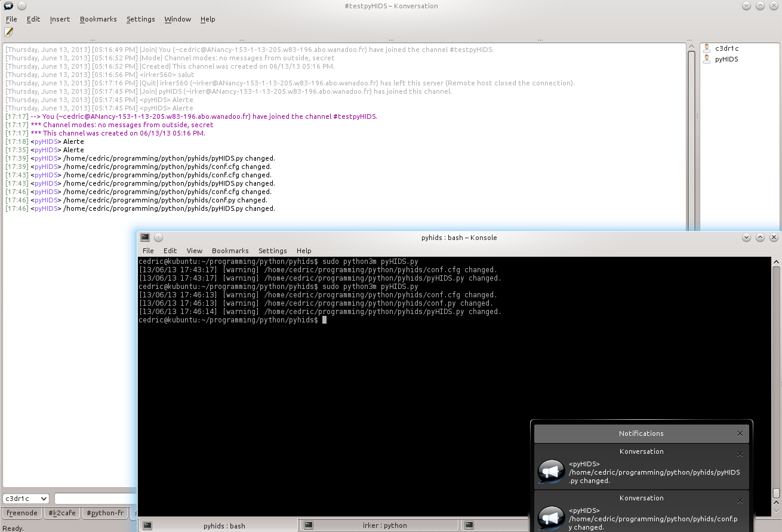Click the Ready status bar text
Viewport: 782px width, 532px height.
tap(14, 528)
